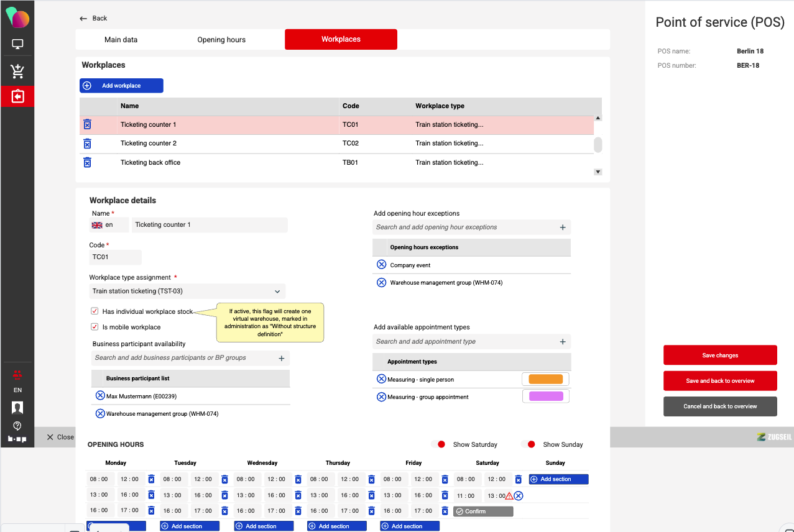This screenshot has height=532, width=794.
Task: Open the monitor icon in sidebar
Action: click(17, 45)
